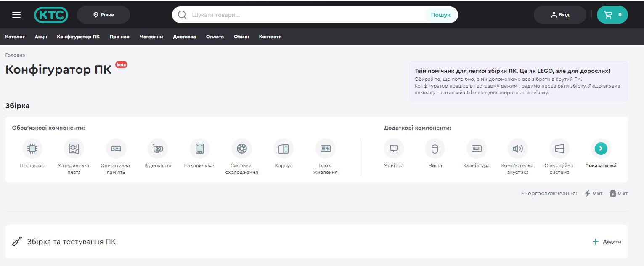Select the Накопичувач icon
Viewport: 644px width, 266px height.
tap(200, 149)
